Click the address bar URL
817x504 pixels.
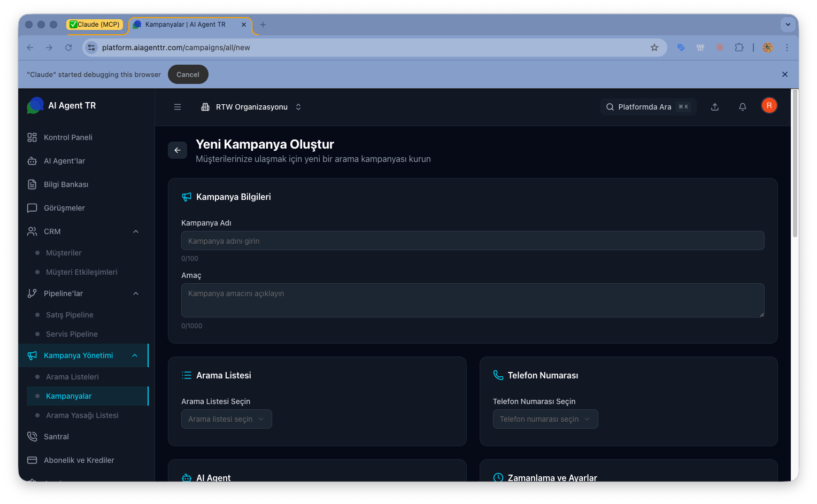click(x=176, y=48)
